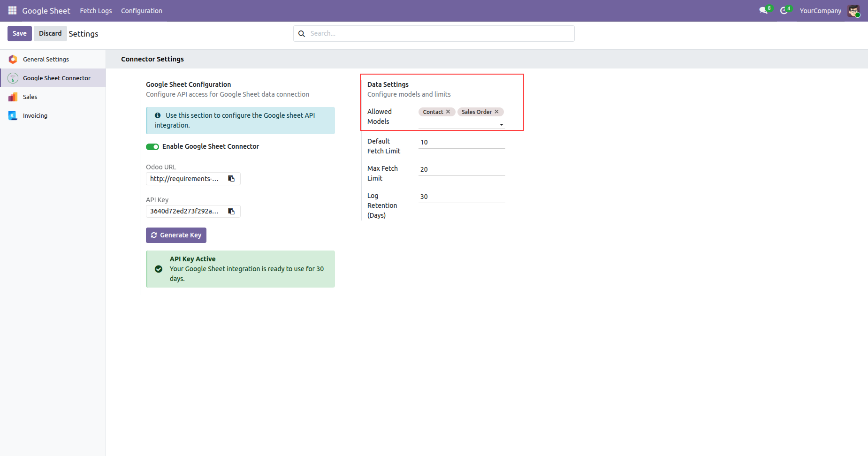The height and width of the screenshot is (456, 868).
Task: Click the API Key Active text
Action: coord(192,259)
